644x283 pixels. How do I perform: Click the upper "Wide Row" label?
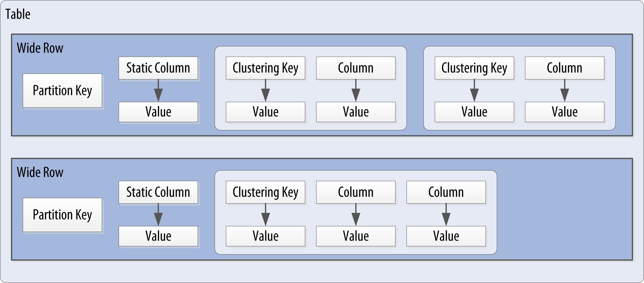coord(40,48)
